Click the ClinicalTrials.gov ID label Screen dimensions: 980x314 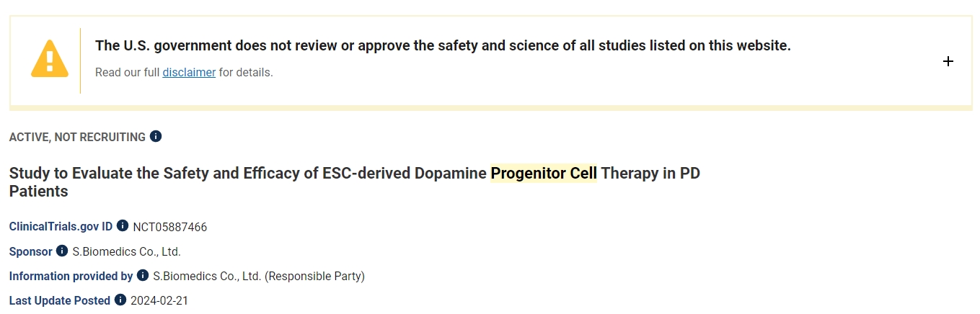coord(61,227)
